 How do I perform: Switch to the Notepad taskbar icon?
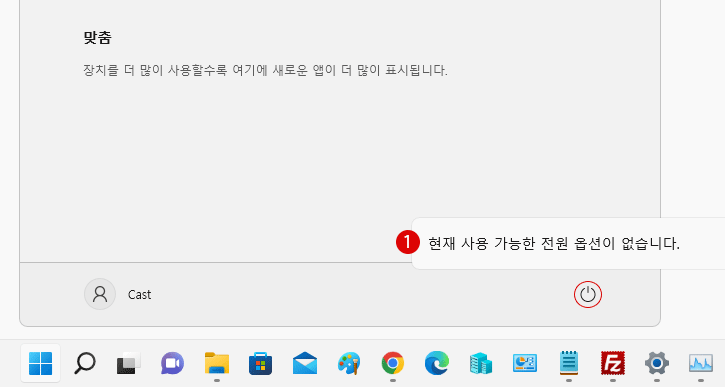tap(569, 363)
